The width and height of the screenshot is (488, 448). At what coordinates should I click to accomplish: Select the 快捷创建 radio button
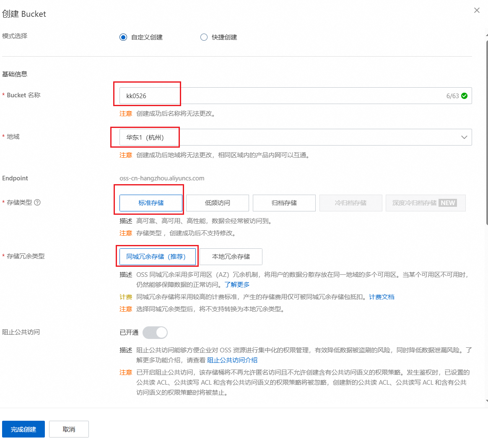point(204,37)
